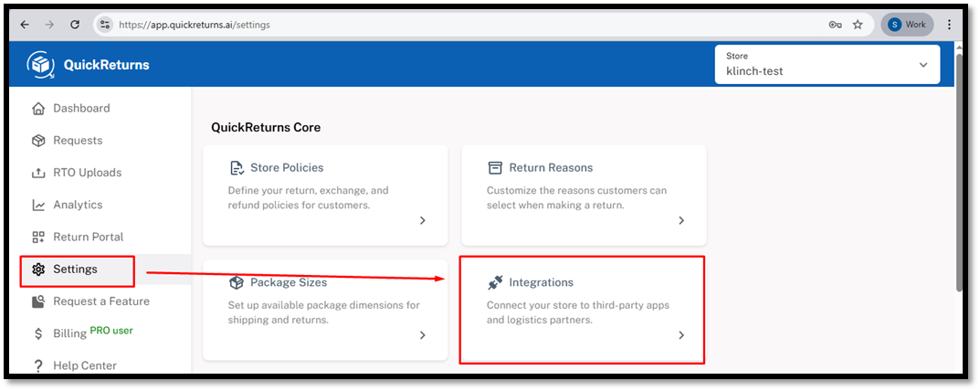Viewport: 980px width, 391px height.
Task: Select Settings in the sidebar
Action: (x=75, y=269)
